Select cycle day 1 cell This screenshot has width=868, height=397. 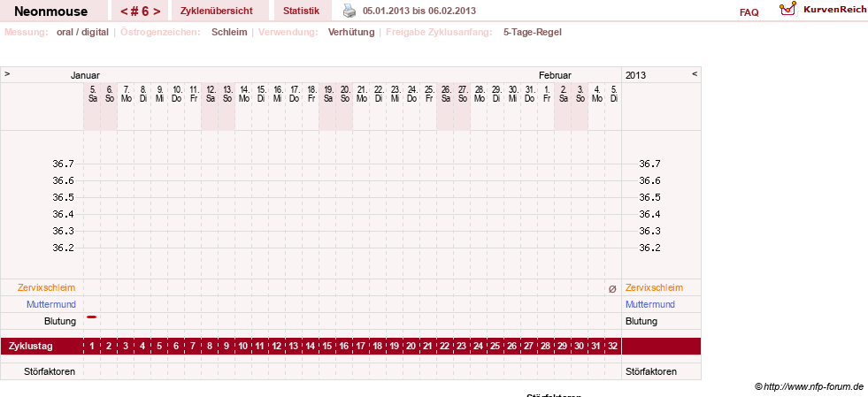[92, 346]
